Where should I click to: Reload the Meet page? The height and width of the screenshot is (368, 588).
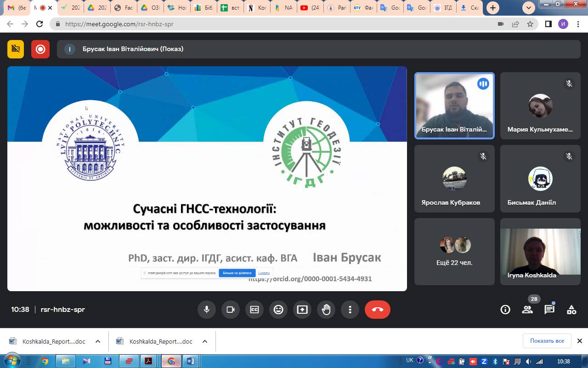40,24
